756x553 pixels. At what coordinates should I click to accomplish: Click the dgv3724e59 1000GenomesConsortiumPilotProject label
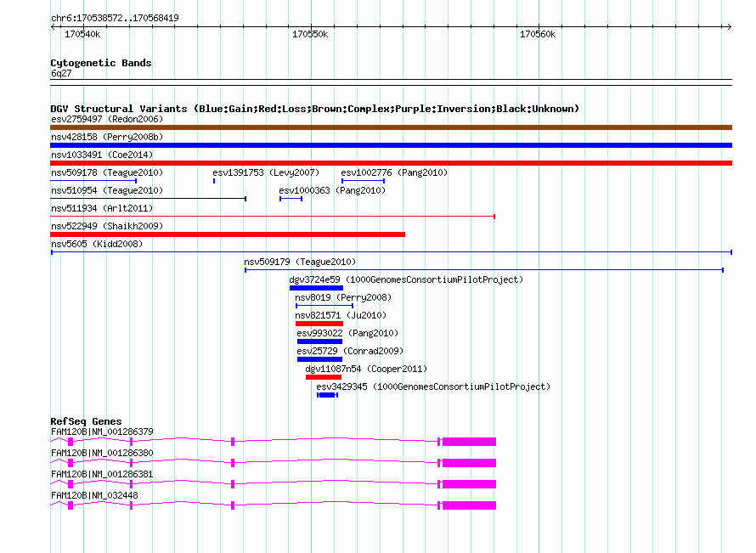click(406, 279)
